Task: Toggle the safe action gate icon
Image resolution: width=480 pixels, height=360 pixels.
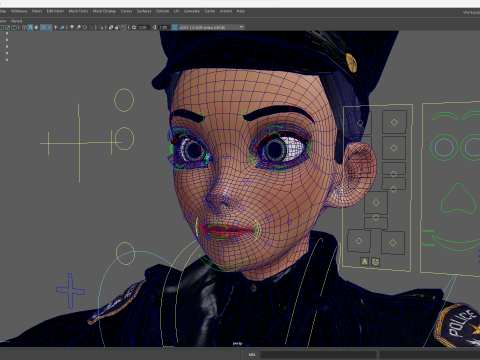Action: [x=7, y=27]
